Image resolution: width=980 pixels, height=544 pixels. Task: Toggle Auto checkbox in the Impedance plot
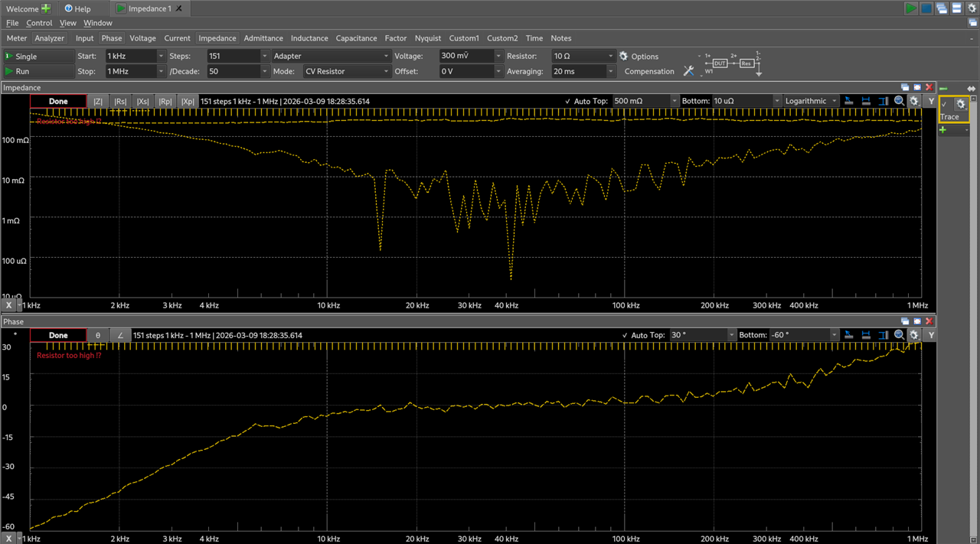click(567, 101)
